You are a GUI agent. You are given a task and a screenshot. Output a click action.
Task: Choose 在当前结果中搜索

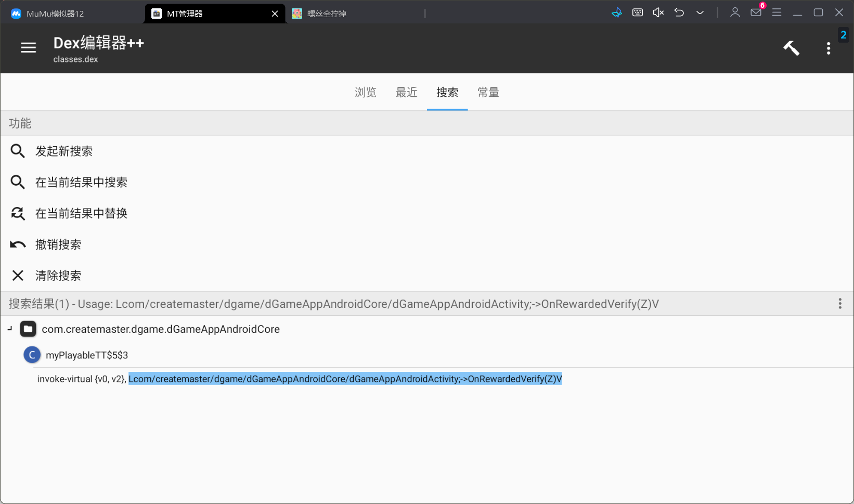pos(427,182)
